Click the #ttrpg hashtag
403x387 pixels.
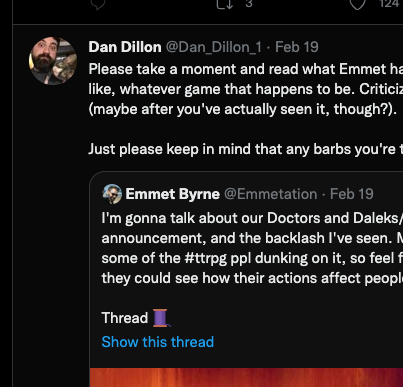click(x=206, y=258)
